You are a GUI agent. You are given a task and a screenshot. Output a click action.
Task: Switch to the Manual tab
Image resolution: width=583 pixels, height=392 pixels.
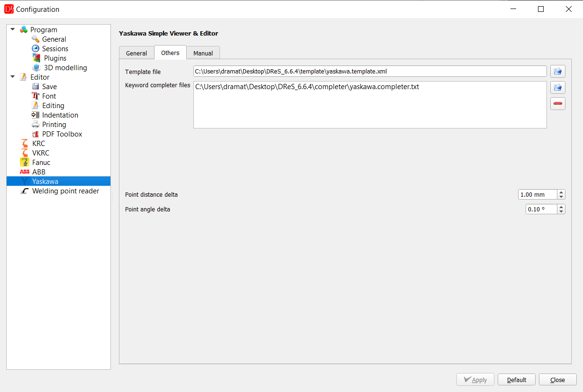tap(203, 53)
